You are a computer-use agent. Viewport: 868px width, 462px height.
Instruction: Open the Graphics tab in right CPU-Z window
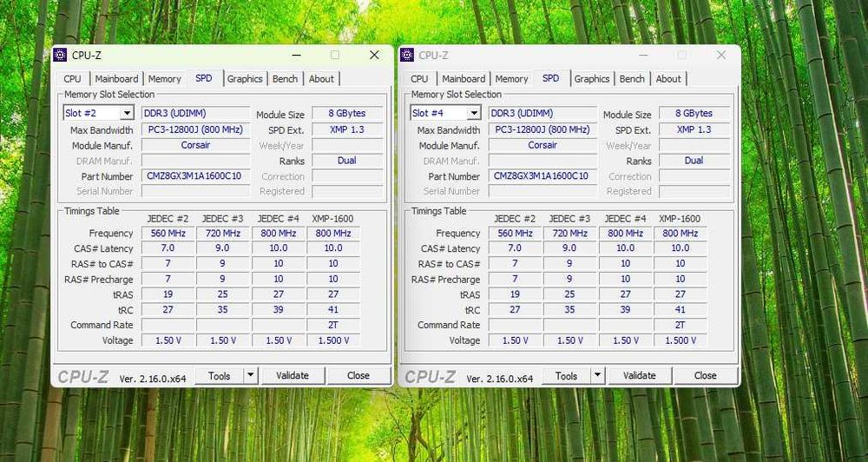tap(592, 79)
